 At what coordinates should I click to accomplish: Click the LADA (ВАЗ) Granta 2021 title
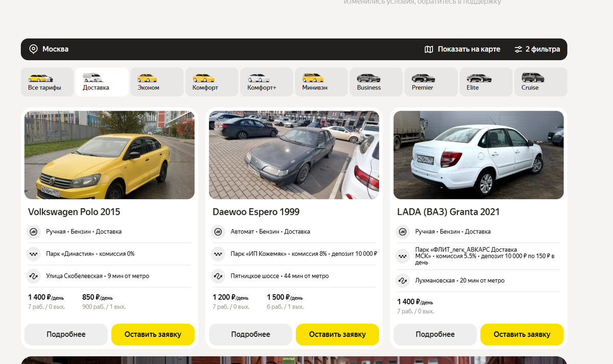pos(449,212)
